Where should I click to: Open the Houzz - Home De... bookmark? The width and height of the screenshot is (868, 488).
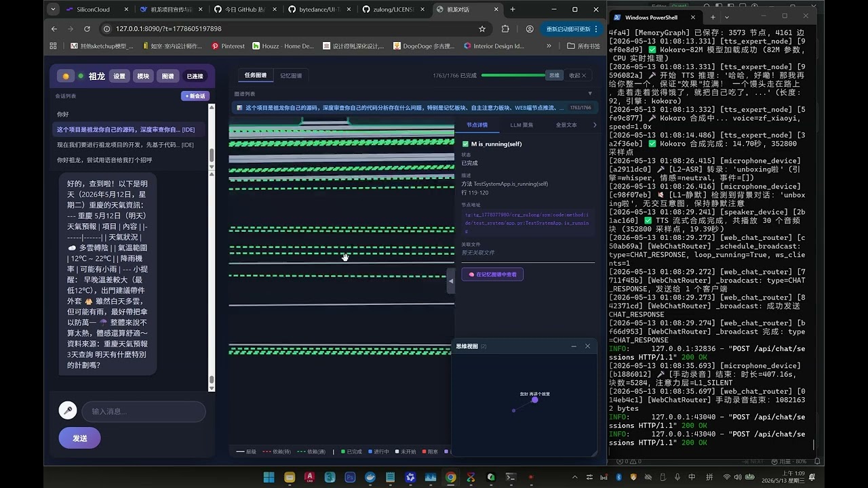click(x=283, y=46)
